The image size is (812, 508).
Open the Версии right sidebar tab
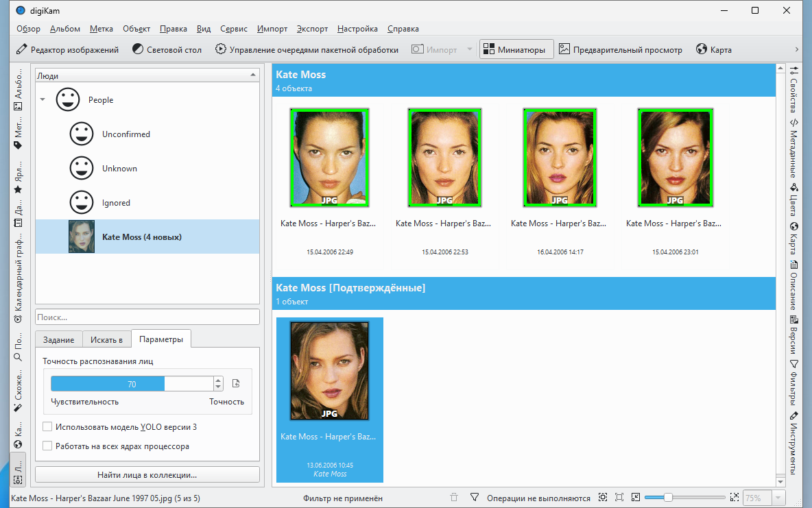[793, 335]
